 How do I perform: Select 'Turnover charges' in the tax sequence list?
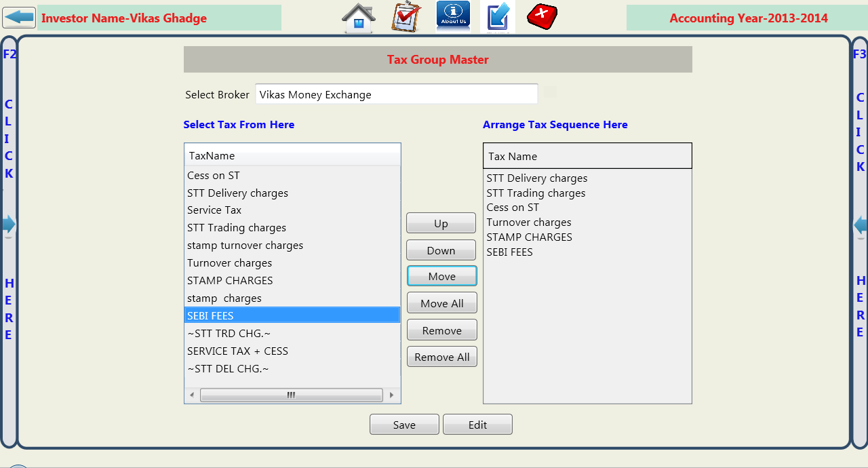click(x=529, y=222)
